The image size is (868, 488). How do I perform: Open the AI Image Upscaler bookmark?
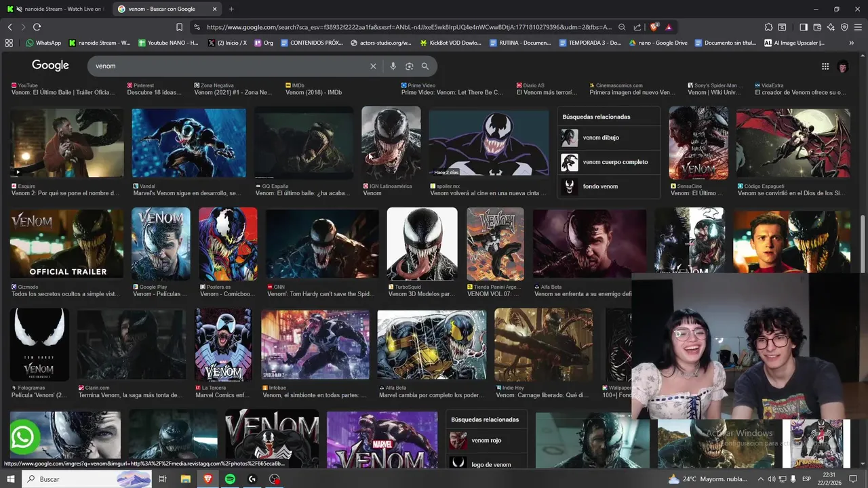click(x=795, y=43)
